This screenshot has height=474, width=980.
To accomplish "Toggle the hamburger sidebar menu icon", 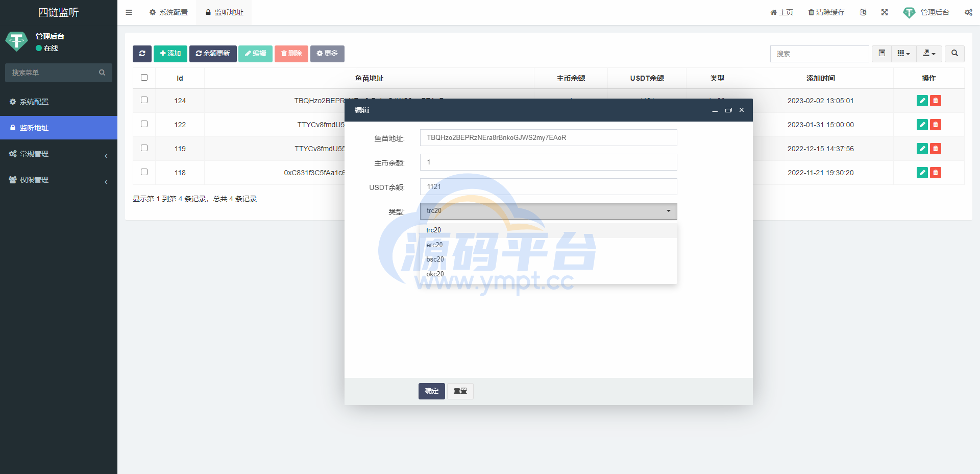I will (129, 12).
